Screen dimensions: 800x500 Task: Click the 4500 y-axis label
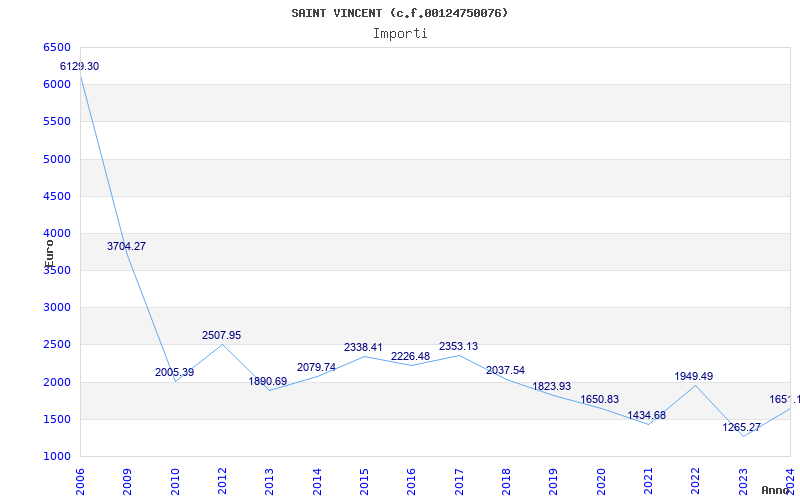(57, 196)
